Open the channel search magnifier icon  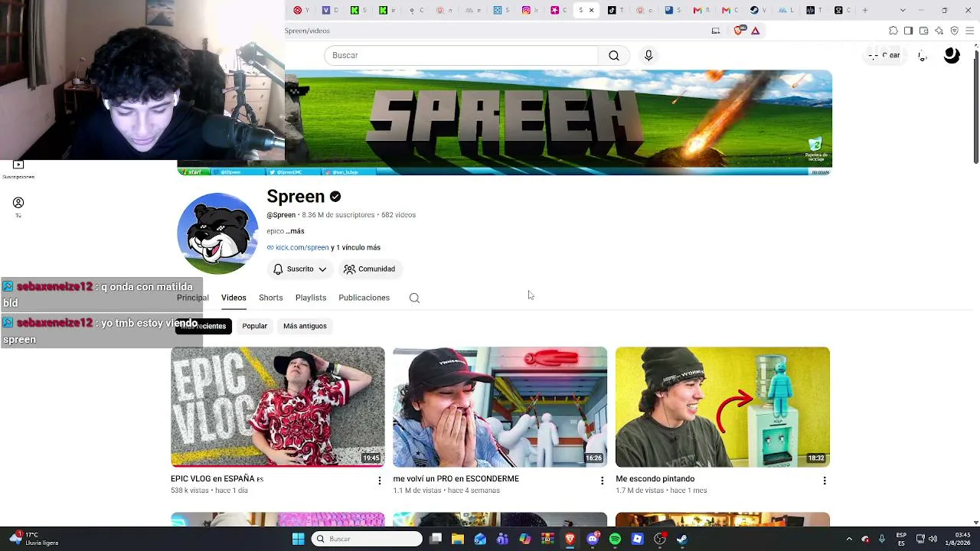coord(414,298)
